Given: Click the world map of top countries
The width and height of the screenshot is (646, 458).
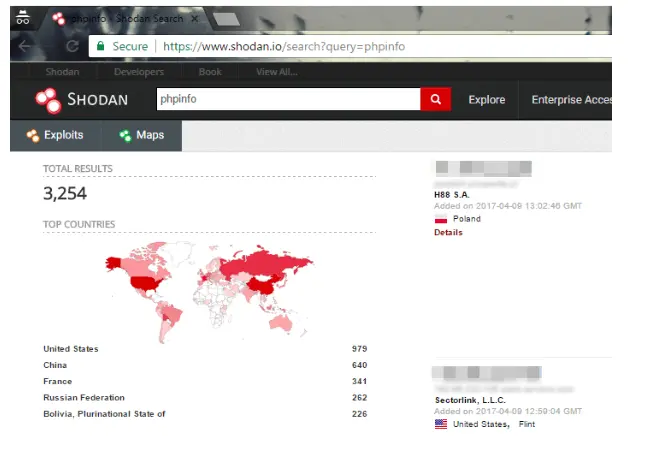Looking at the screenshot, I should click(209, 292).
